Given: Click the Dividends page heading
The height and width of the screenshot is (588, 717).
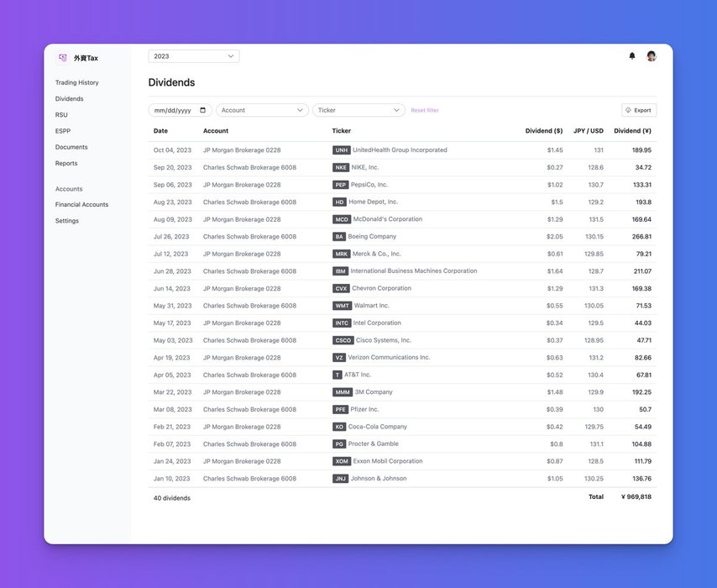Looking at the screenshot, I should [171, 82].
